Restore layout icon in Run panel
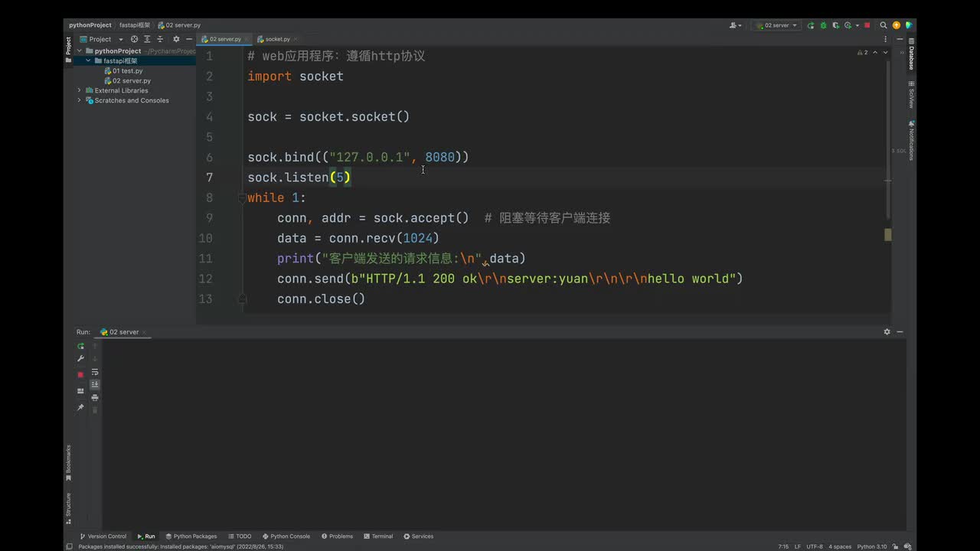The height and width of the screenshot is (551, 980). (x=80, y=391)
